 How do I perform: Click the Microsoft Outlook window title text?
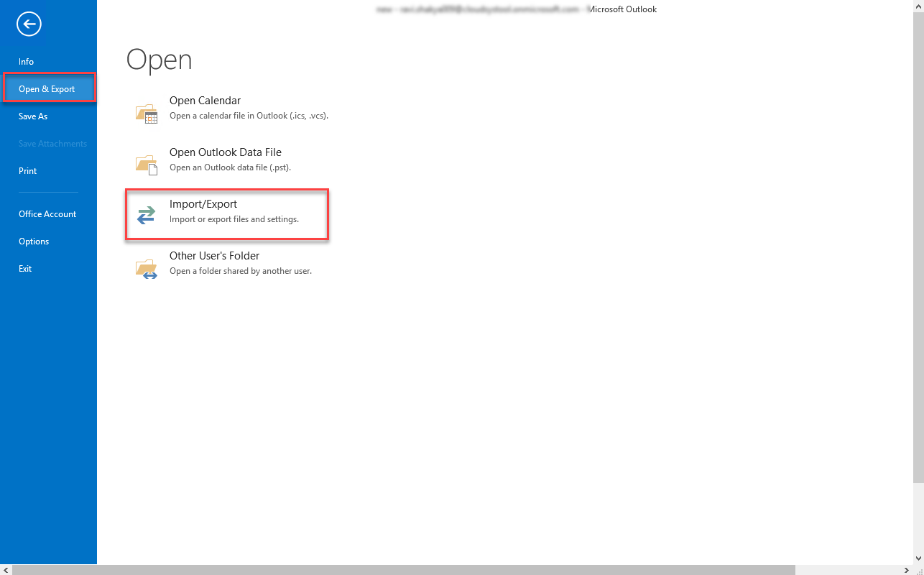click(622, 9)
